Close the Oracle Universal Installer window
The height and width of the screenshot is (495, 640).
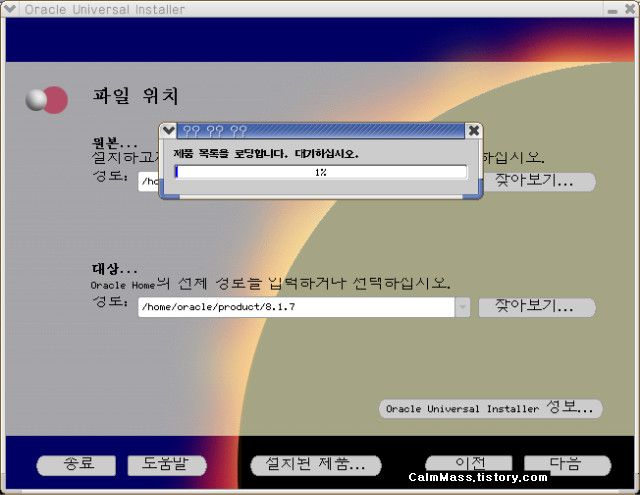pos(630,9)
